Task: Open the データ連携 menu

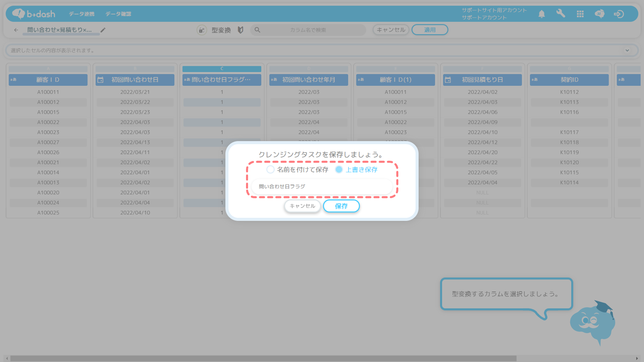Action: coord(82,14)
